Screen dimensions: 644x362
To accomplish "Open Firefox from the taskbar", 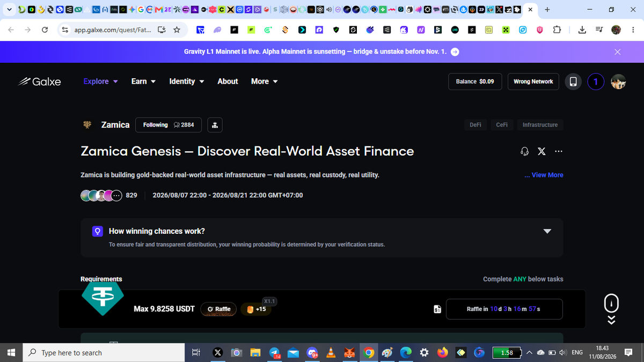I will click(x=442, y=352).
